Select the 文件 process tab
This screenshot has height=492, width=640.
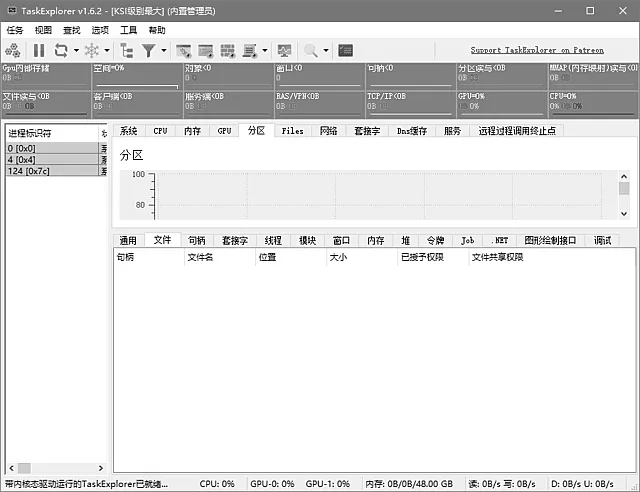click(x=162, y=240)
